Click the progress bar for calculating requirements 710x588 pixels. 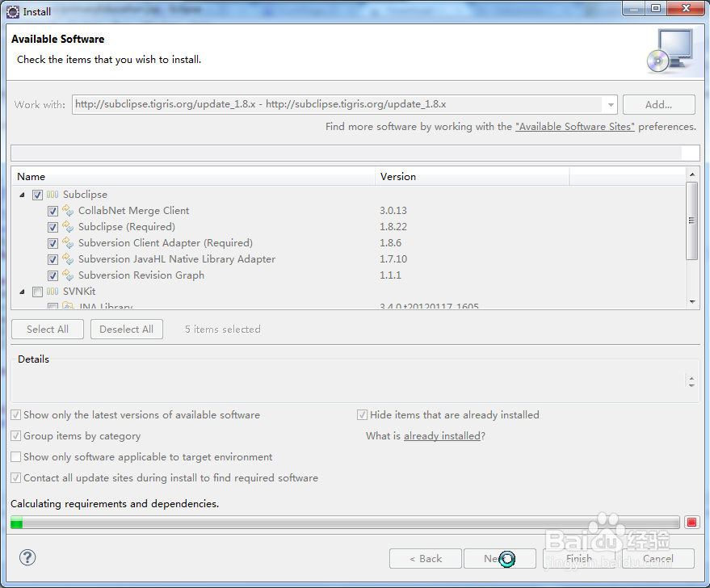click(x=345, y=523)
